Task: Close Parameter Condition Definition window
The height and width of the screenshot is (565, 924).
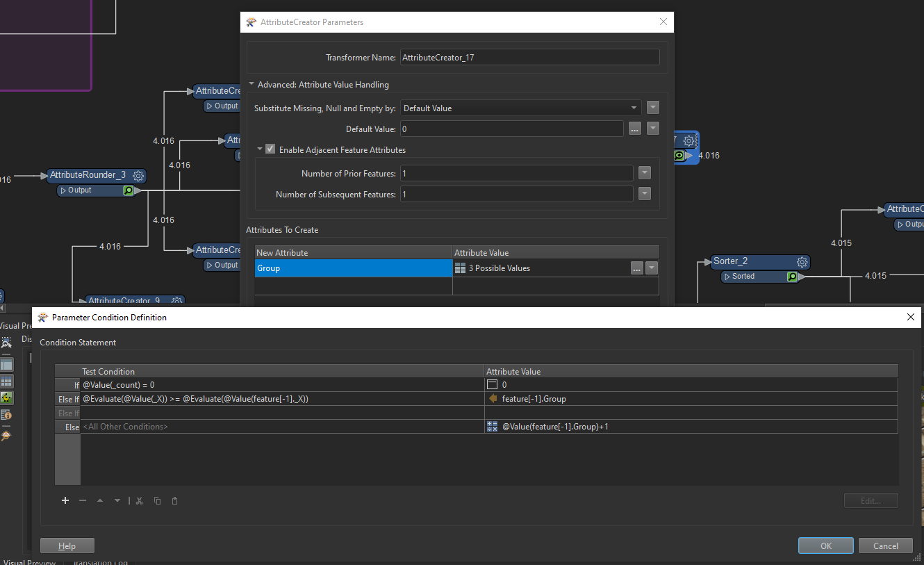Action: click(x=911, y=317)
